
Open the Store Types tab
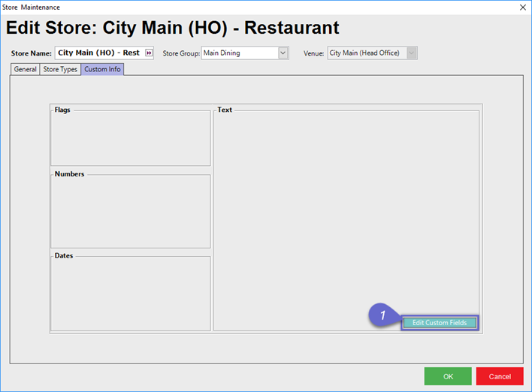60,69
